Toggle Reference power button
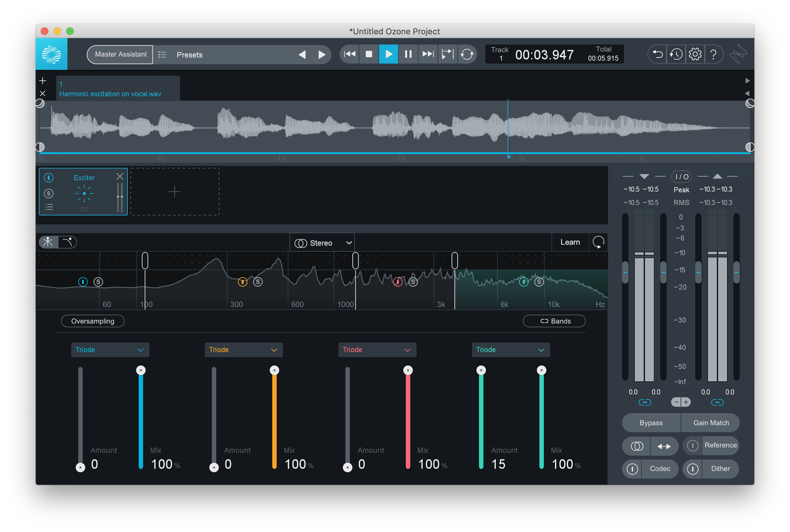Screen dimensions: 790x532 693,446
